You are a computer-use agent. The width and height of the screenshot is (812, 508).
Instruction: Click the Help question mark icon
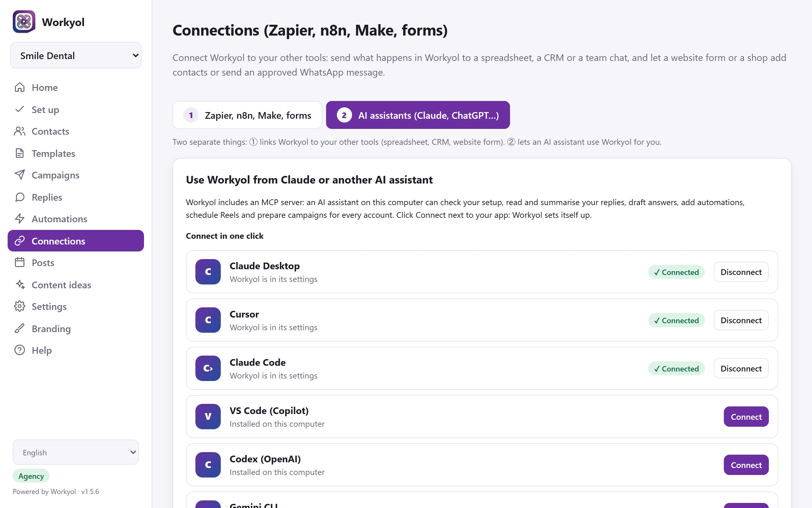[20, 350]
